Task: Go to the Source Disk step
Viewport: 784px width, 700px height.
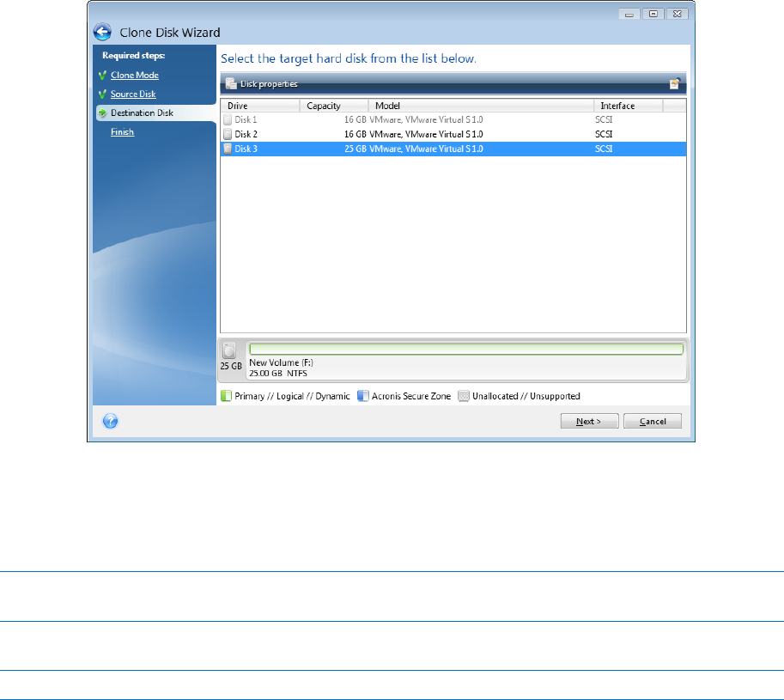Action: click(x=133, y=94)
